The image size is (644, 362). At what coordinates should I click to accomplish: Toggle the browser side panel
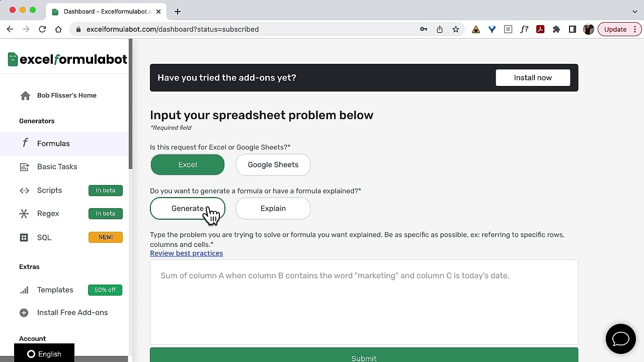(x=573, y=29)
